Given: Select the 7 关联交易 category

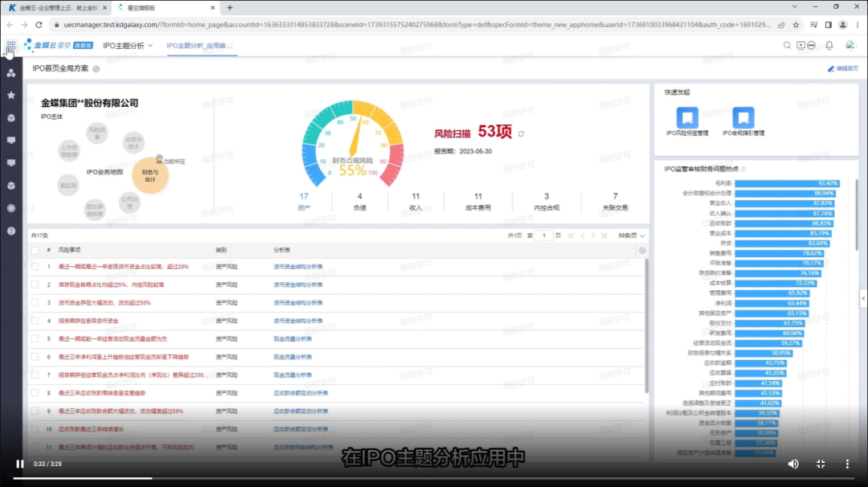Looking at the screenshot, I should [x=615, y=202].
